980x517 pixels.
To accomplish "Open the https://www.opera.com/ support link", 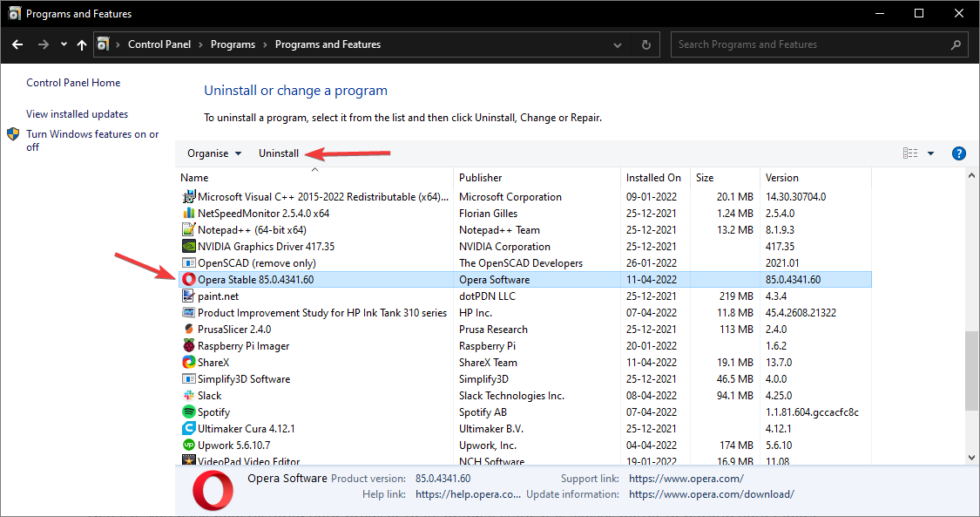I will (686, 479).
